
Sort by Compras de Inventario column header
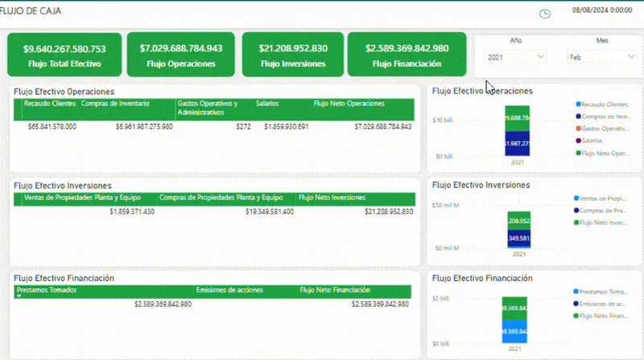(115, 104)
